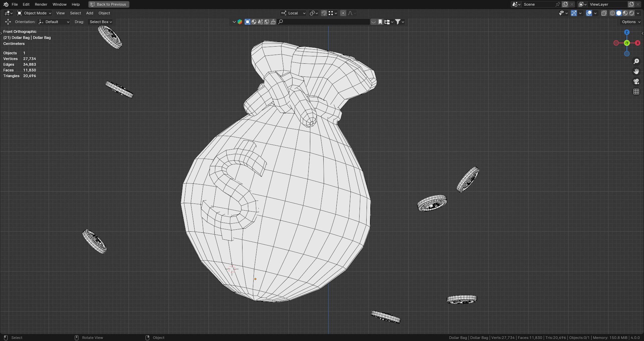
Task: Click the Back to Previous button
Action: [x=109, y=4]
